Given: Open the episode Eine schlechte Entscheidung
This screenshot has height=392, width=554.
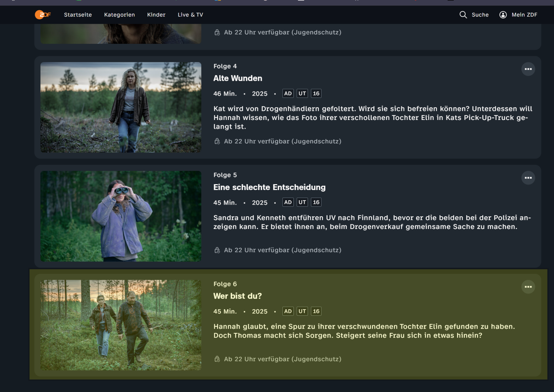Looking at the screenshot, I should (x=269, y=187).
